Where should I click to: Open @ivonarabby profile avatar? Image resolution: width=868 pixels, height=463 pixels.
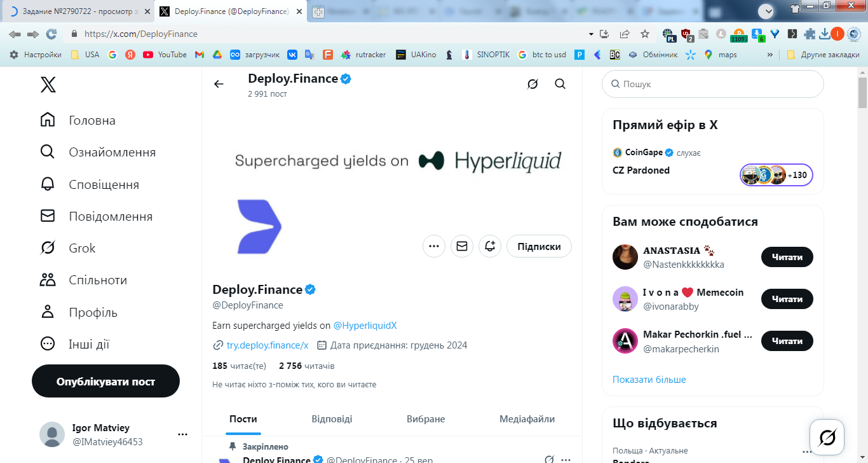[x=625, y=299]
